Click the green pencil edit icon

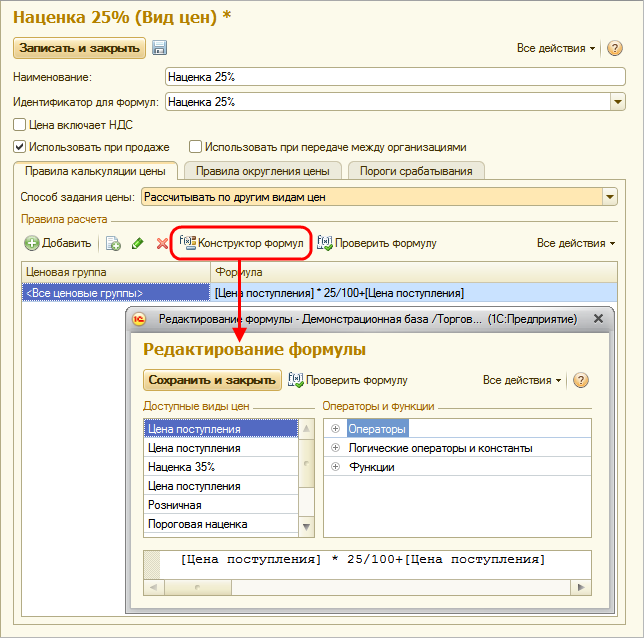pos(137,243)
